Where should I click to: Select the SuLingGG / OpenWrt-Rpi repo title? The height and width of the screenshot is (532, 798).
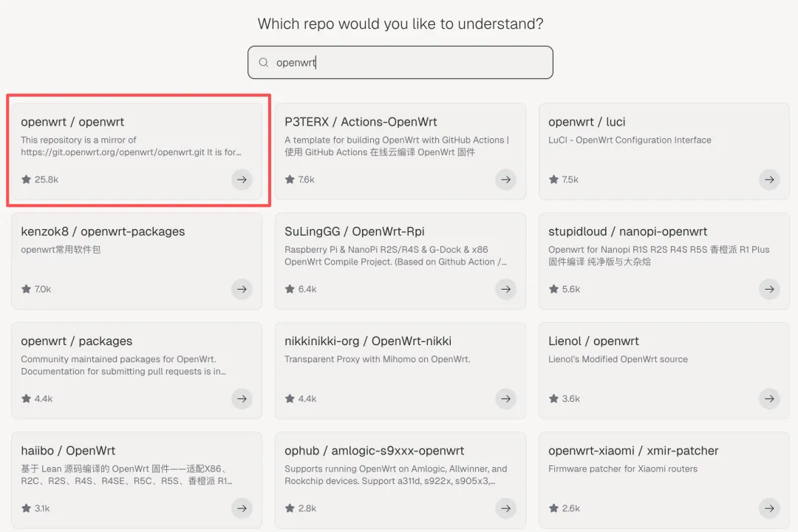(x=354, y=231)
